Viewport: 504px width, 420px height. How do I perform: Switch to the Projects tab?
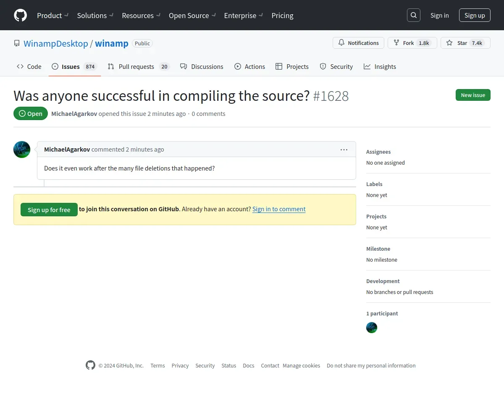pyautogui.click(x=292, y=66)
